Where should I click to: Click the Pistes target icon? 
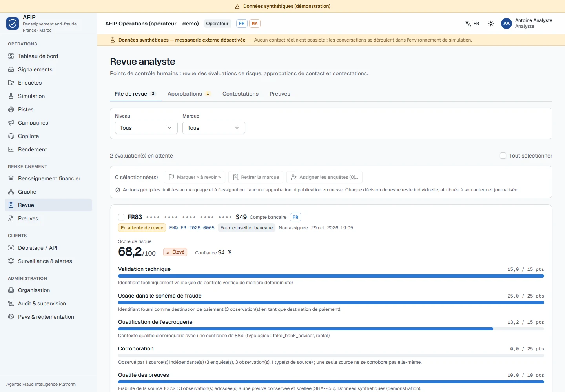click(11, 109)
